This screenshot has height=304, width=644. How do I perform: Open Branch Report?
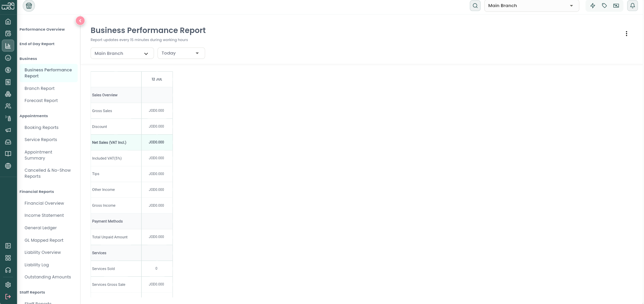click(x=39, y=89)
